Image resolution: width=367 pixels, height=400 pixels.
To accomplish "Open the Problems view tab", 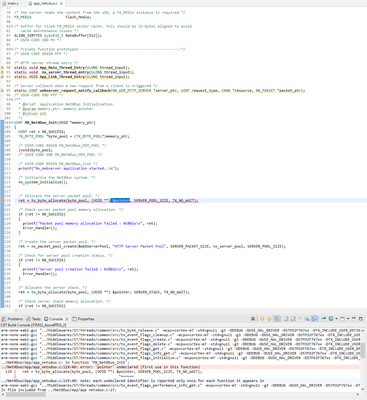I will tap(13, 319).
